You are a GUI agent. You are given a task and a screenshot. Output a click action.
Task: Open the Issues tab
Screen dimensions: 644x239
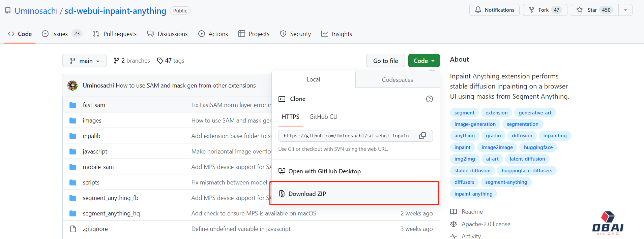tap(60, 34)
